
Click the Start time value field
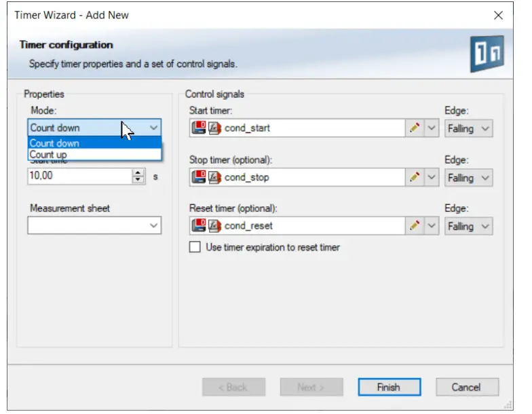(x=80, y=176)
